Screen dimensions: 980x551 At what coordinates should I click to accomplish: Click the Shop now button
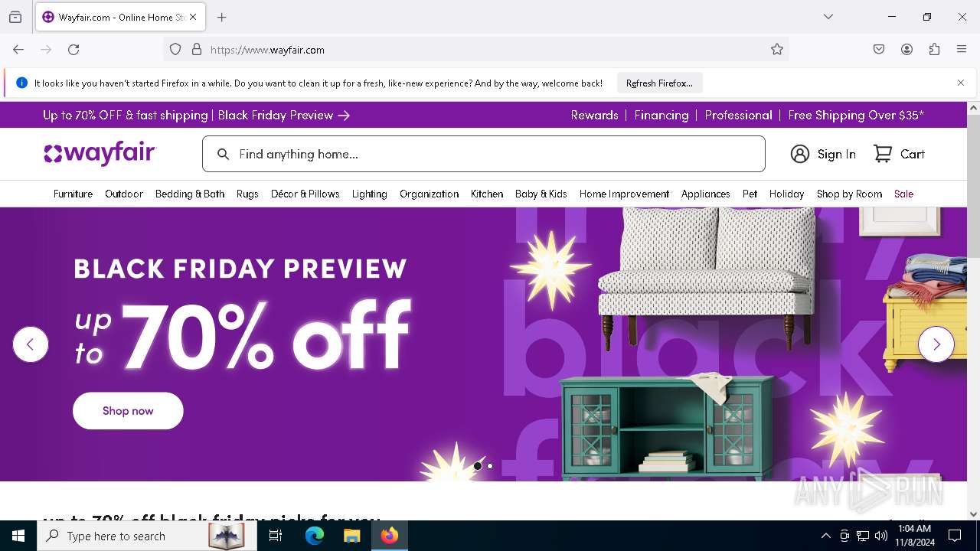(128, 411)
